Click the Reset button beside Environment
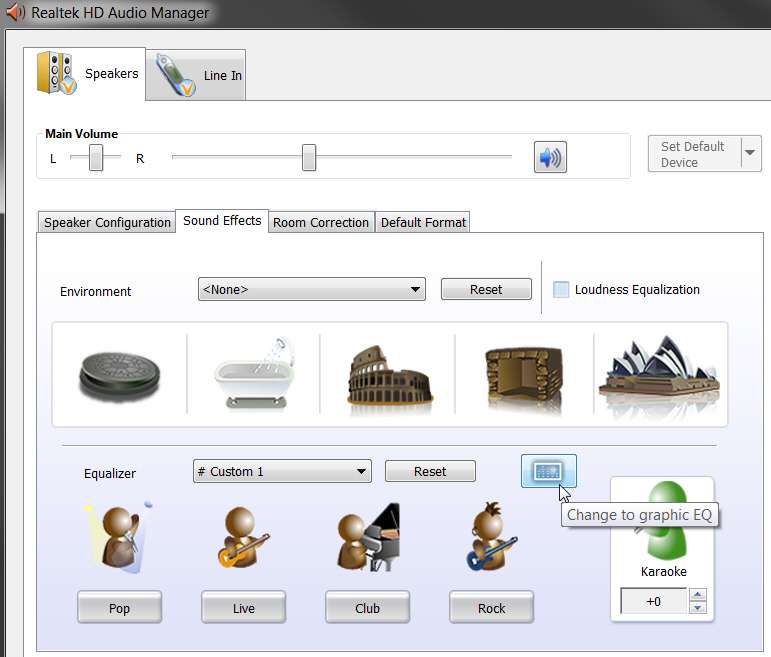This screenshot has height=657, width=771. pyautogui.click(x=486, y=289)
